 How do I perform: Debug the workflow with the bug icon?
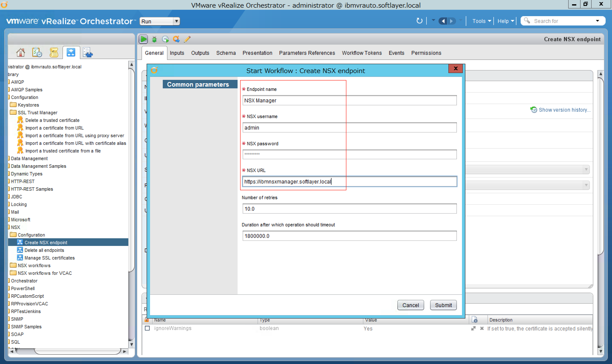point(154,39)
